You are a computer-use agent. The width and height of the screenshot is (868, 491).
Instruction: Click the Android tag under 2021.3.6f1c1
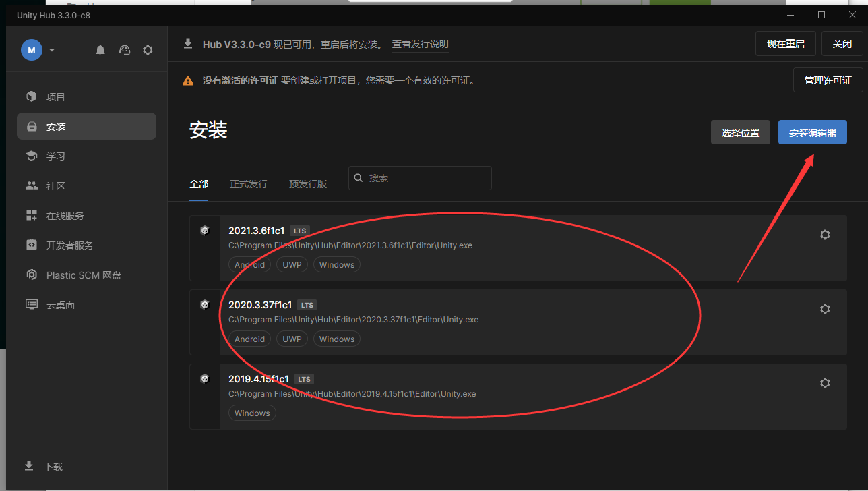pos(250,265)
